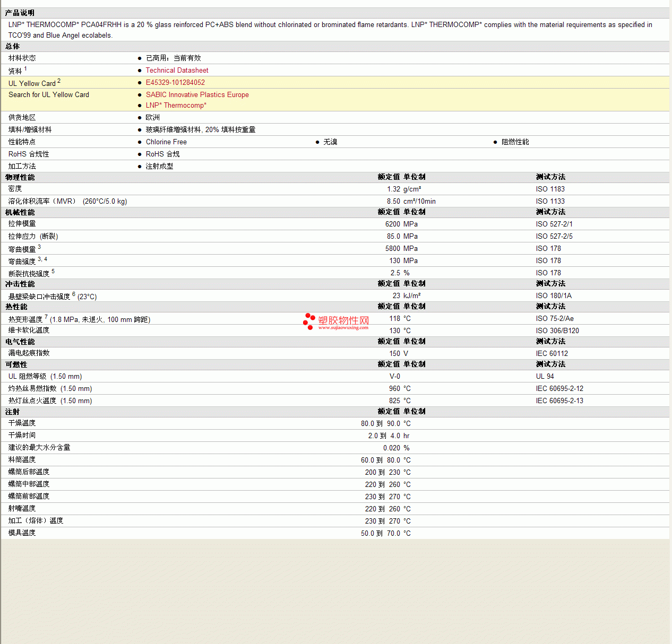This screenshot has width=672, height=644.
Task: Click the 可燃性 section header
Action: pos(16,364)
